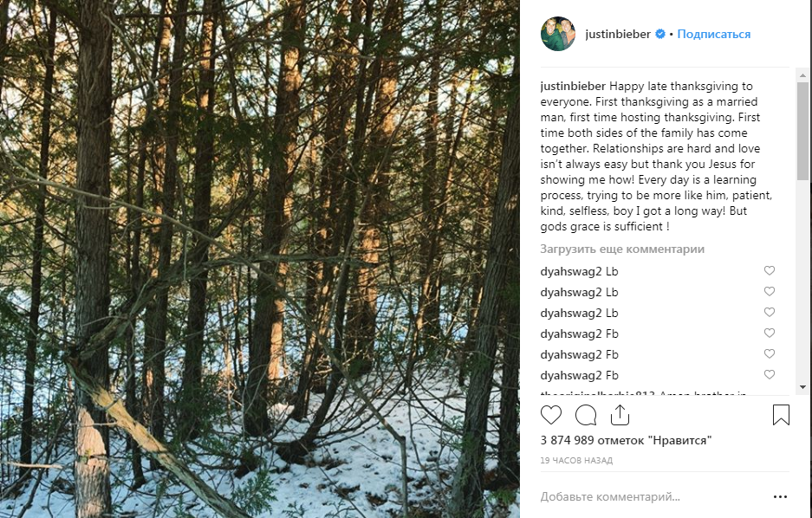Open justinbieber username in the post header
This screenshot has height=518, width=812.
(x=618, y=35)
